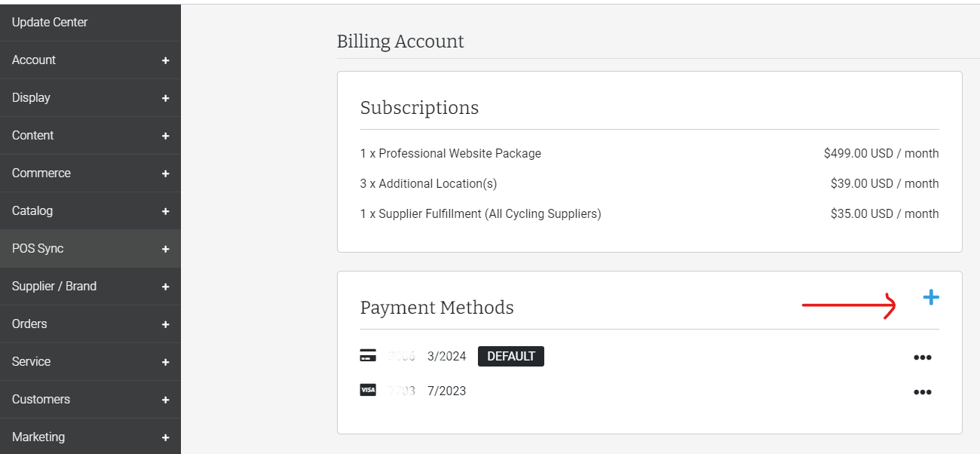Click the blue plus to add payment method
Image resolution: width=980 pixels, height=454 pixels.
(931, 297)
